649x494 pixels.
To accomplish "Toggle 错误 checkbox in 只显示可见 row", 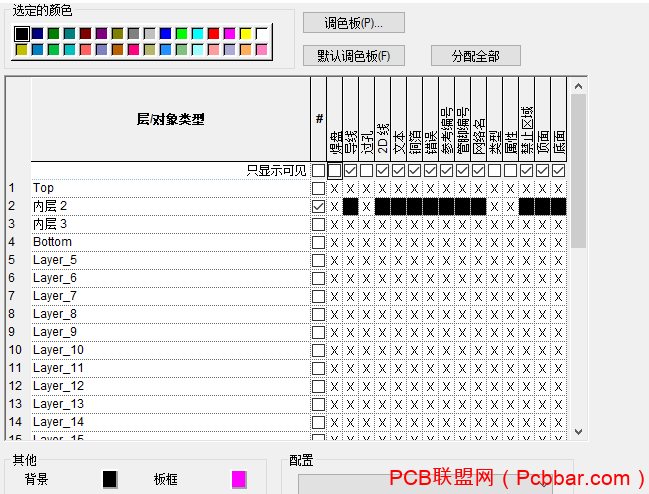I will tap(430, 170).
